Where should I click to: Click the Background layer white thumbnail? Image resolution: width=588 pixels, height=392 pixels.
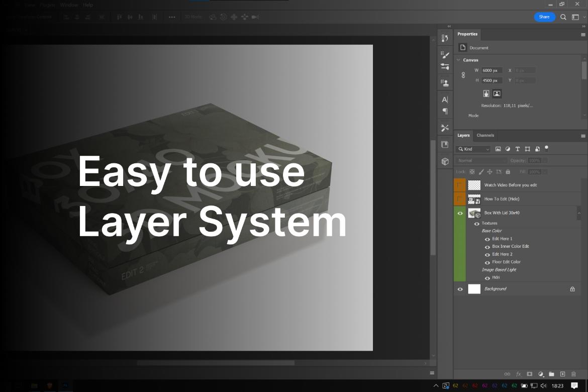click(x=474, y=289)
